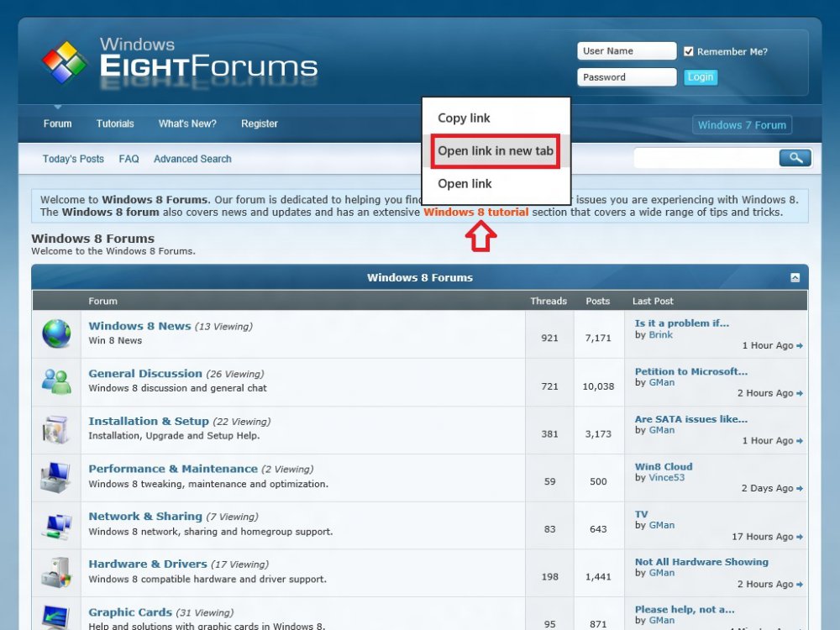Select Open link in new tab
This screenshot has width=840, height=630.
[496, 151]
